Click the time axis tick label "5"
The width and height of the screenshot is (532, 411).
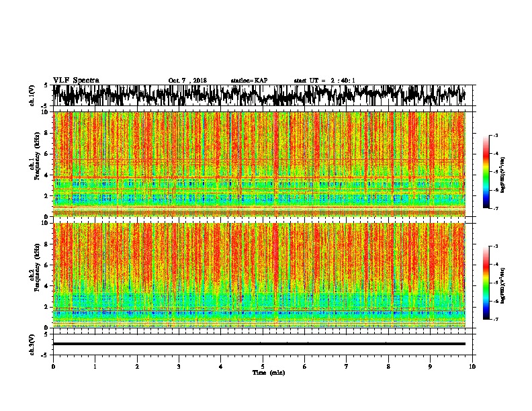(263, 367)
